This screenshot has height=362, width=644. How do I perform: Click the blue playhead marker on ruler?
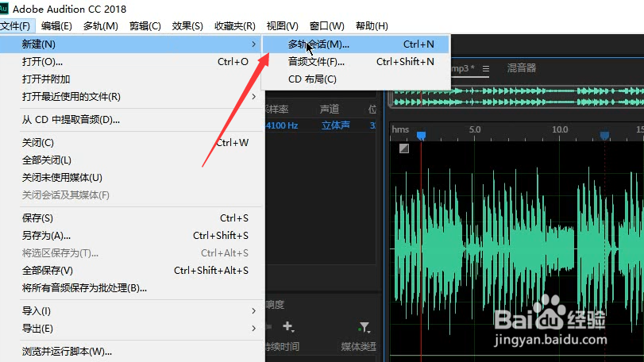click(422, 135)
